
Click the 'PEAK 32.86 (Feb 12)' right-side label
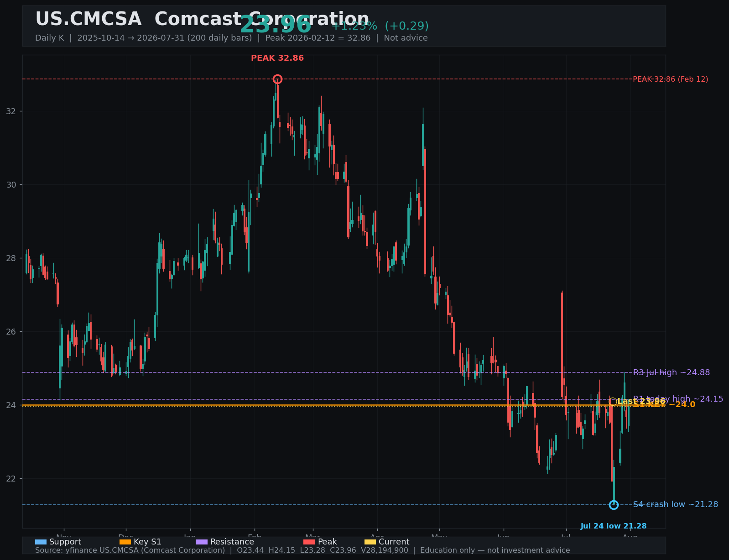(x=671, y=79)
